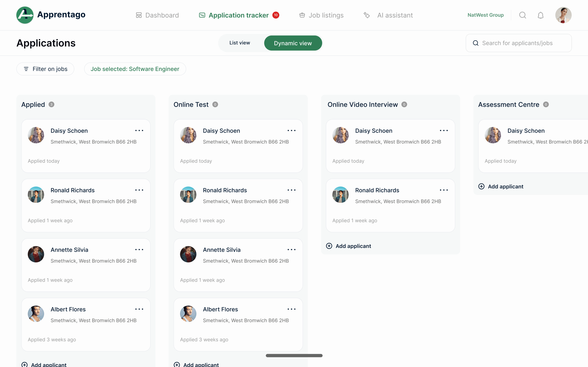This screenshot has width=588, height=367.
Task: Focus the Search for applicants/jobs field
Action: 518,43
